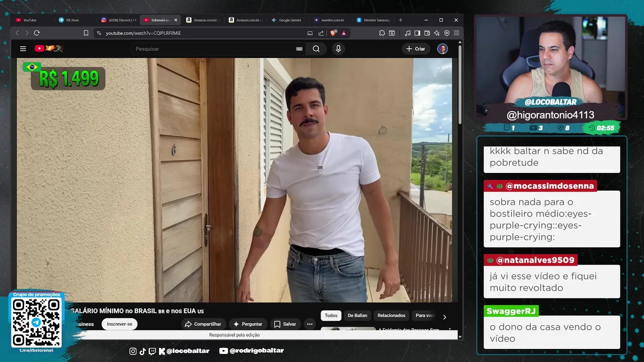
Task: Click the recommended video thumbnail in sidebar
Action: (348, 329)
